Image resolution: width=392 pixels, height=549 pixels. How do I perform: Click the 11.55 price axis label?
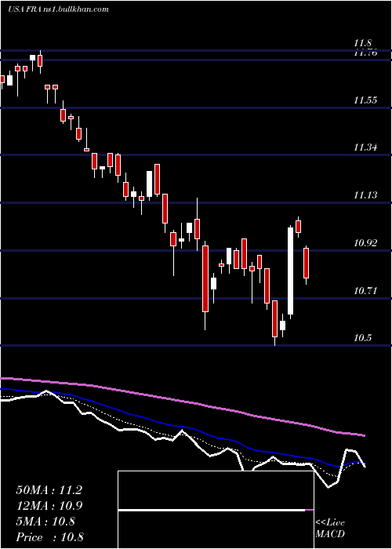pyautogui.click(x=365, y=101)
